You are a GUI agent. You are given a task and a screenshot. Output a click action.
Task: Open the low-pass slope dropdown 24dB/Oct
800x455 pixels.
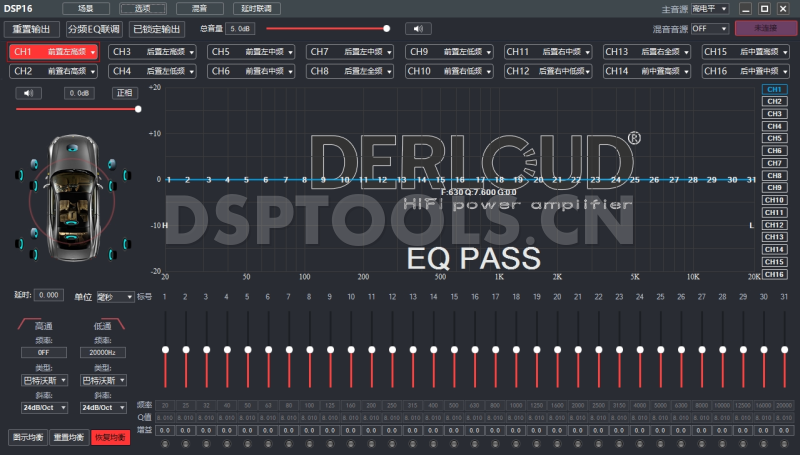[103, 408]
